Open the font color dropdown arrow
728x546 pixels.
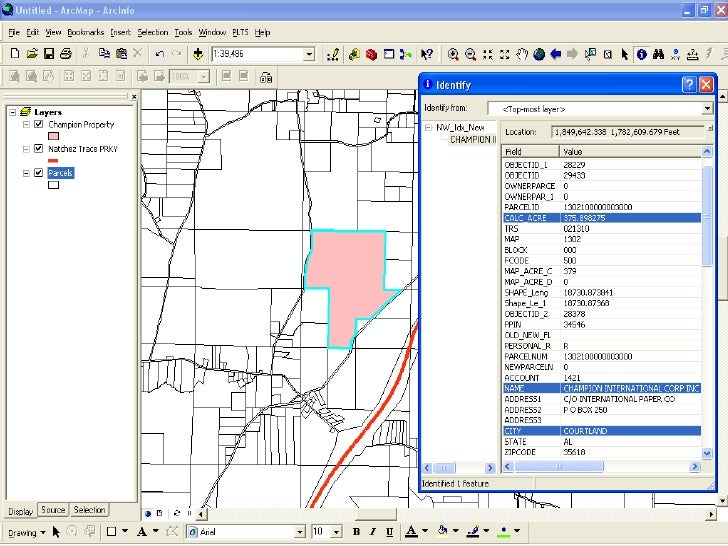pyautogui.click(x=425, y=531)
